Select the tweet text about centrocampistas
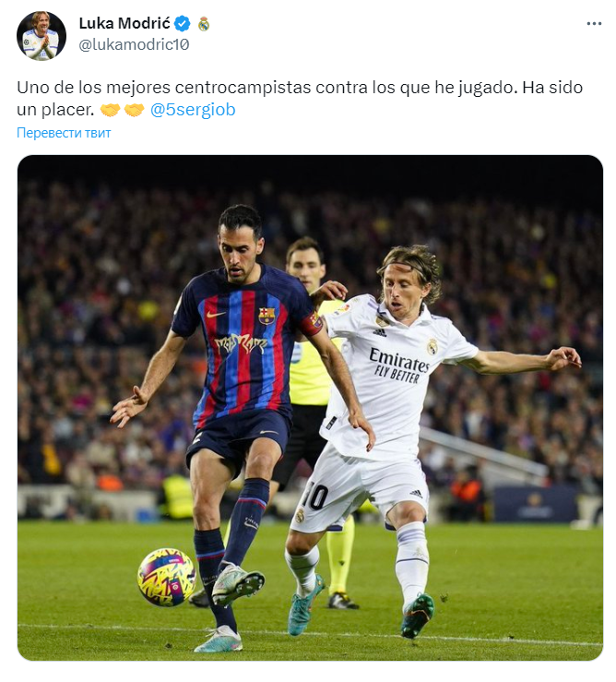Viewport: 616px width, 682px height. 300,99
